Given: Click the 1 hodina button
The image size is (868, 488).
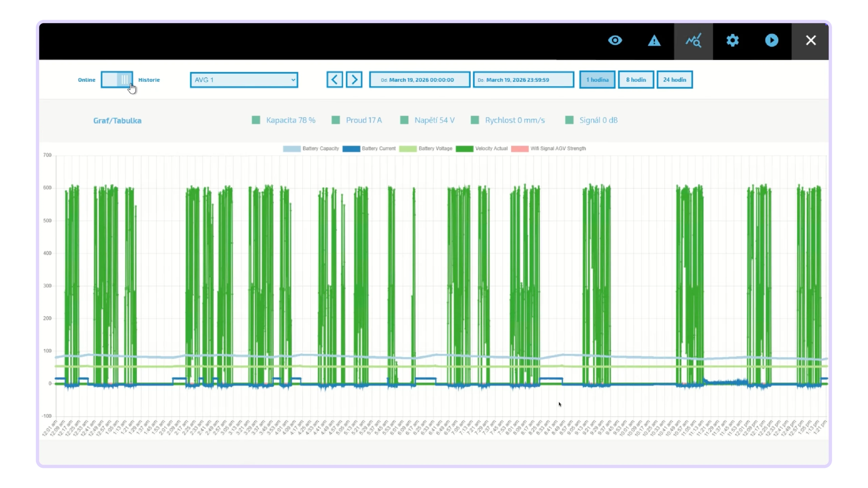Looking at the screenshot, I should point(597,80).
